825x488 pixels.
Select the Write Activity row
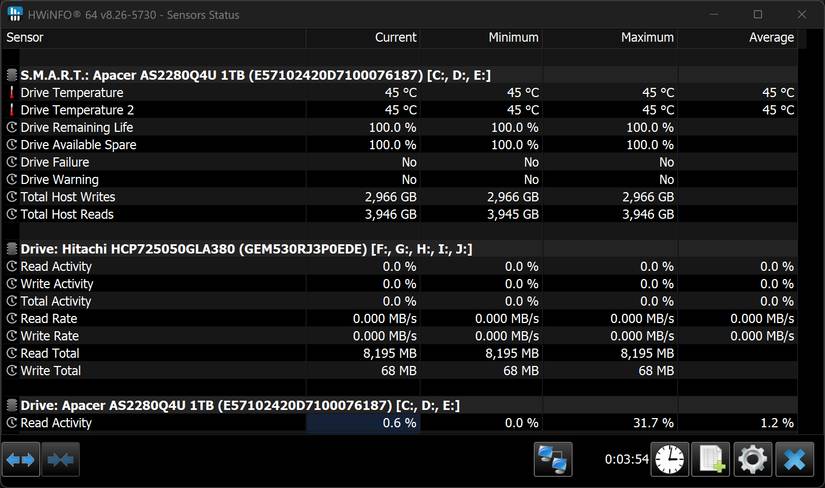402,284
